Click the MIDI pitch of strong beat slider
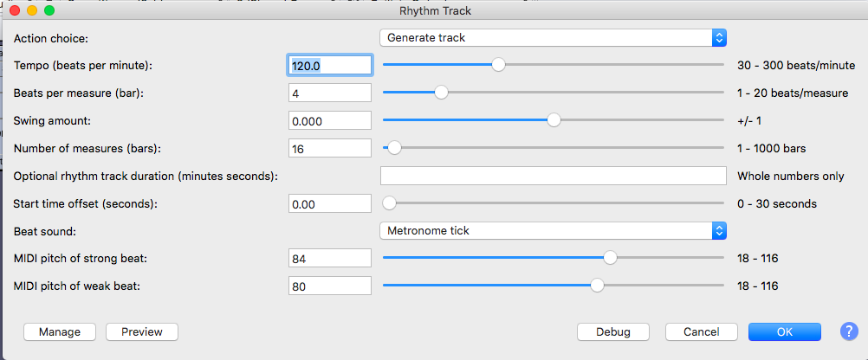The height and width of the screenshot is (360, 868). tap(610, 257)
